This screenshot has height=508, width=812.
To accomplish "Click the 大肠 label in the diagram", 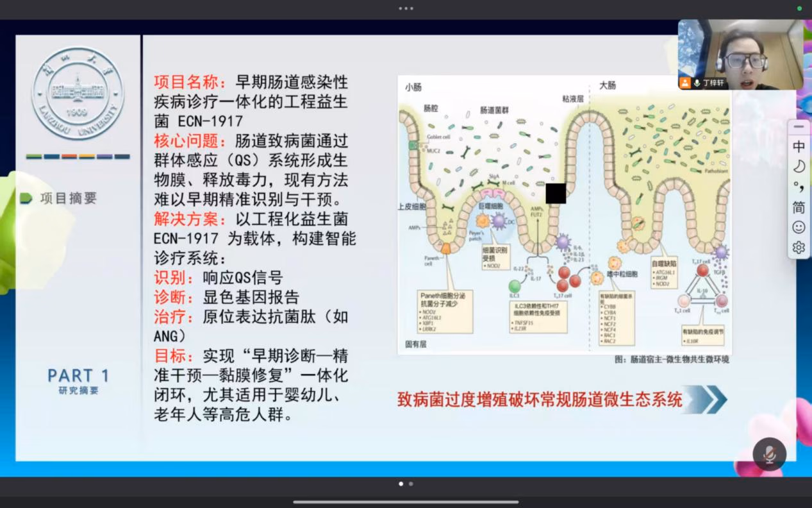I will point(608,85).
